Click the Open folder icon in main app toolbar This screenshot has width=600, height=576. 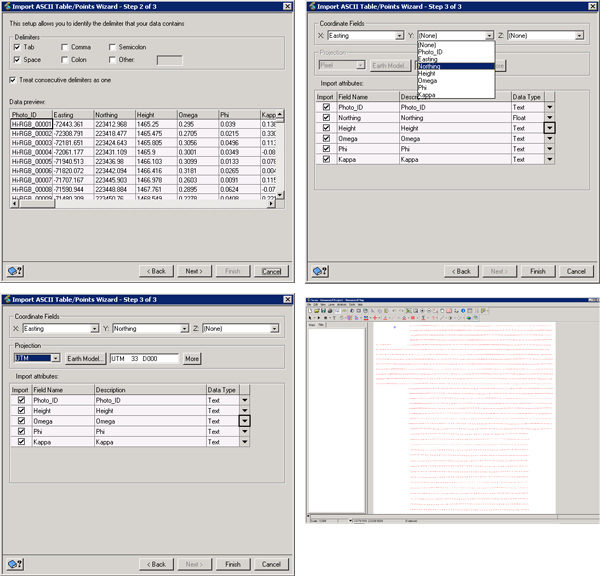click(317, 311)
